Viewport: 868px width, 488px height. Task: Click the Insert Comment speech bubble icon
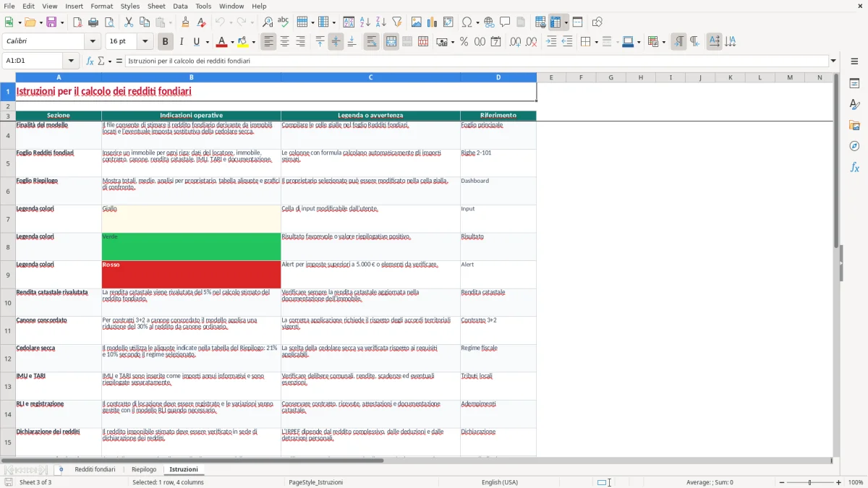click(x=505, y=22)
